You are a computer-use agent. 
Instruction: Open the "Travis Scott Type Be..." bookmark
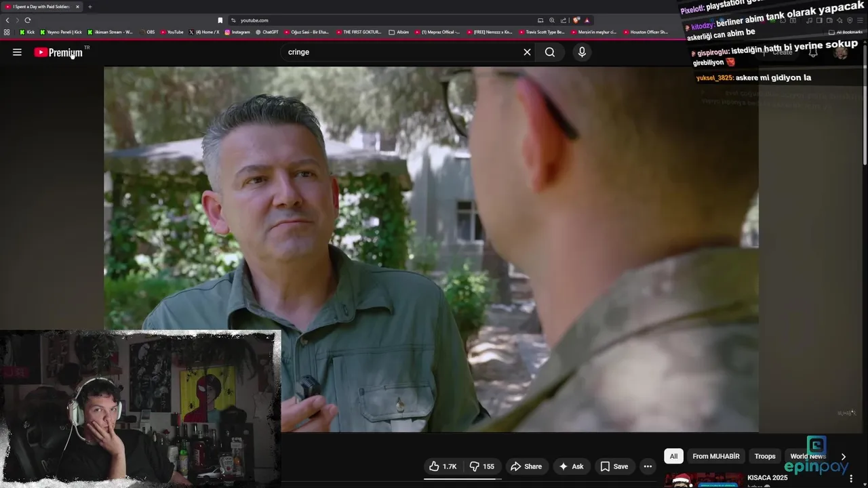(x=541, y=32)
